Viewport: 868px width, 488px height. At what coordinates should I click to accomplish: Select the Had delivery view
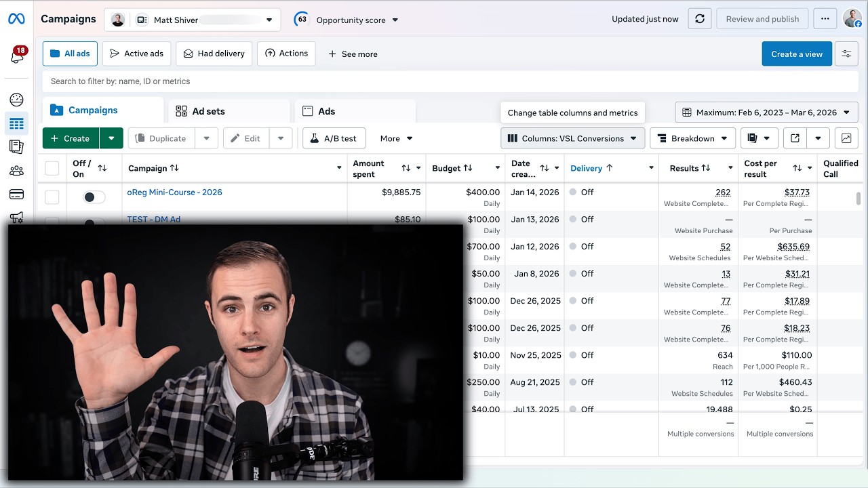[x=214, y=54]
